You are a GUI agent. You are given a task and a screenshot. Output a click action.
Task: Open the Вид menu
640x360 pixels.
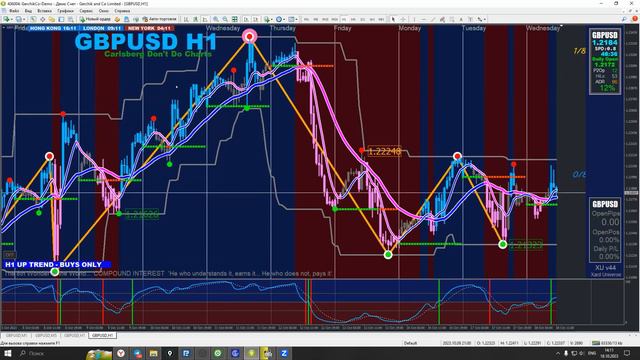(x=28, y=11)
